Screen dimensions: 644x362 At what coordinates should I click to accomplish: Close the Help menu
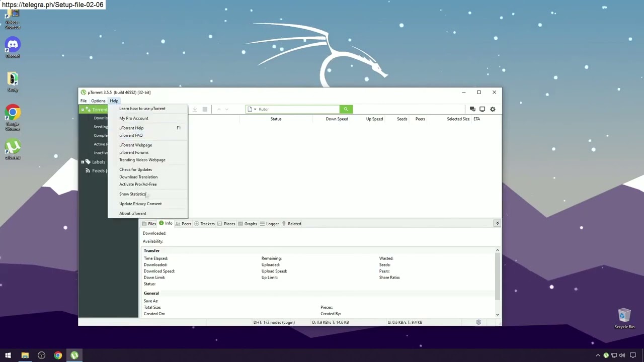[x=114, y=101]
